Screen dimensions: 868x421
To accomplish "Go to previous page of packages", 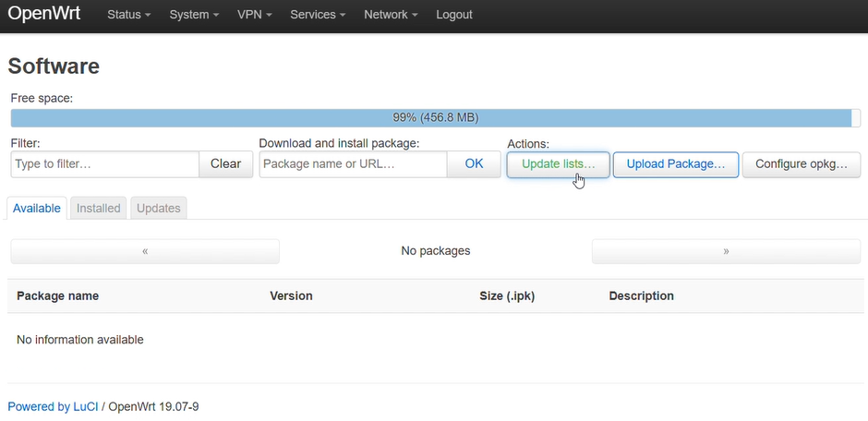I will tap(145, 251).
